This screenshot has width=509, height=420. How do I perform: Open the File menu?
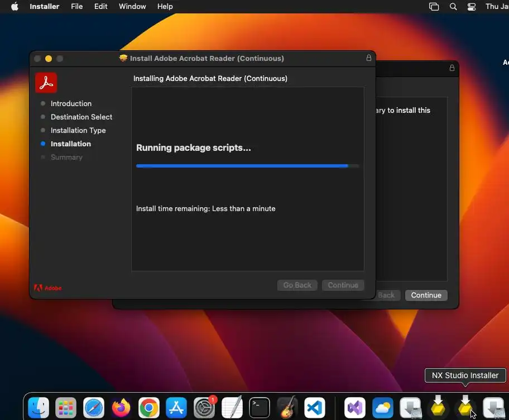[76, 7]
